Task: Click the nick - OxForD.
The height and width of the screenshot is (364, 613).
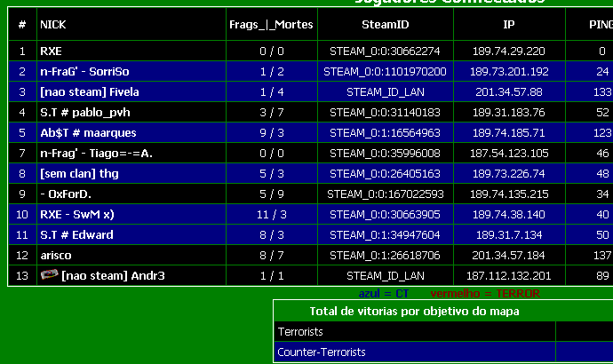Action: tap(66, 194)
